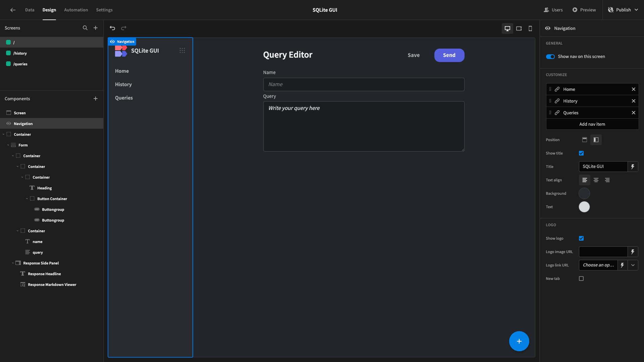Open the Logo link URL dropdown
This screenshot has height=362, width=644.
coord(633,265)
